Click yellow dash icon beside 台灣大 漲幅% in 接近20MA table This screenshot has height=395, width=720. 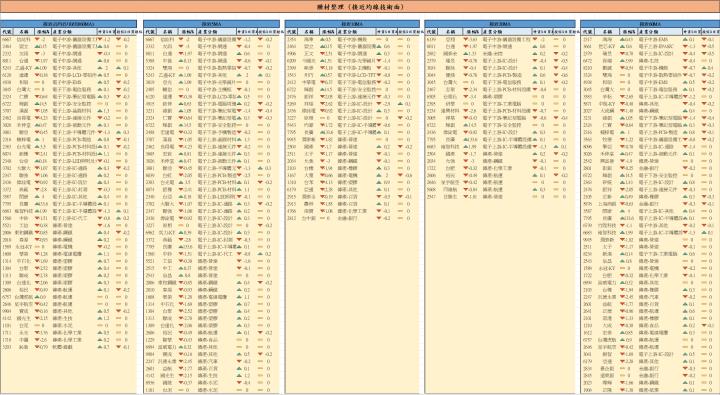465,82
